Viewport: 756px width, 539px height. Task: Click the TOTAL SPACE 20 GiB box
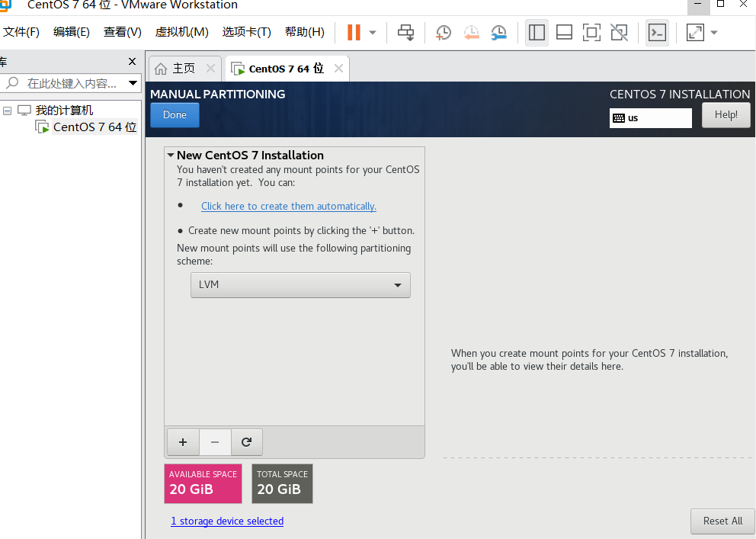(x=282, y=483)
